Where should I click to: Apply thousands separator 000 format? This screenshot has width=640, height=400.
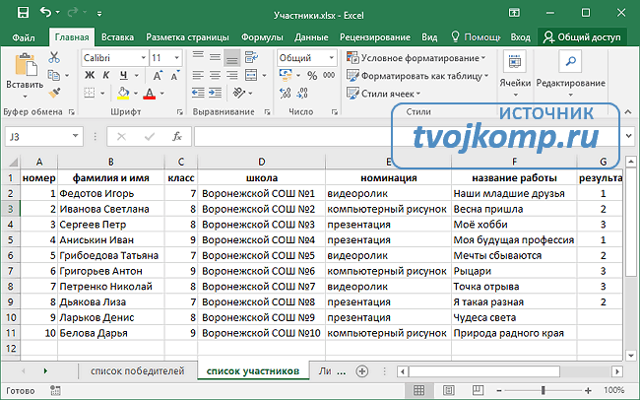pos(329,76)
